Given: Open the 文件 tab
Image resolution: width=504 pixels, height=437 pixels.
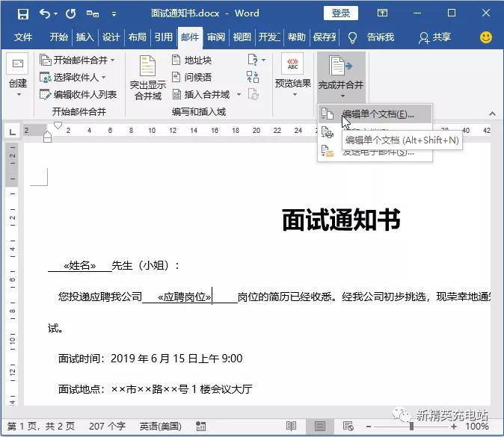Looking at the screenshot, I should (x=23, y=37).
